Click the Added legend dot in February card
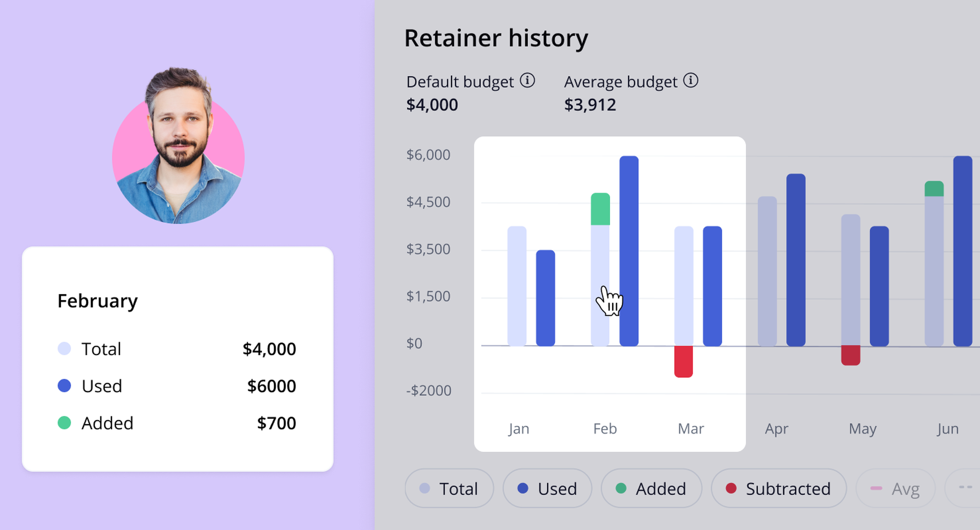Screen dimensions: 980x530 [65, 423]
